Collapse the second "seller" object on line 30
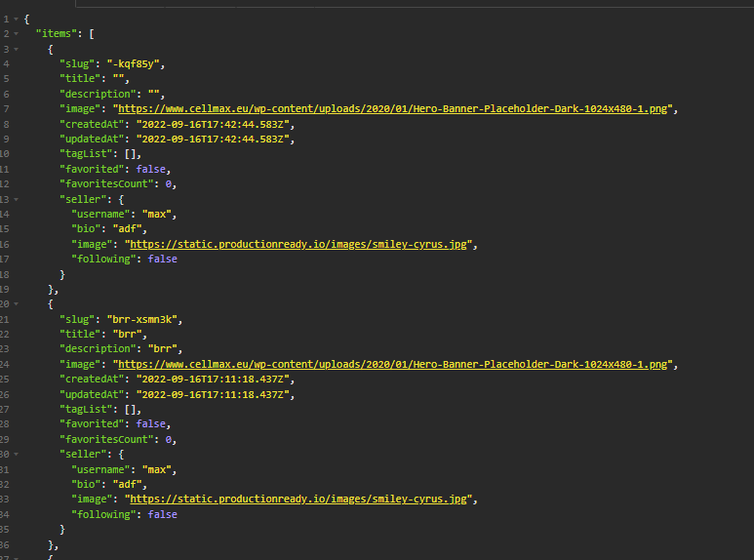 16,455
